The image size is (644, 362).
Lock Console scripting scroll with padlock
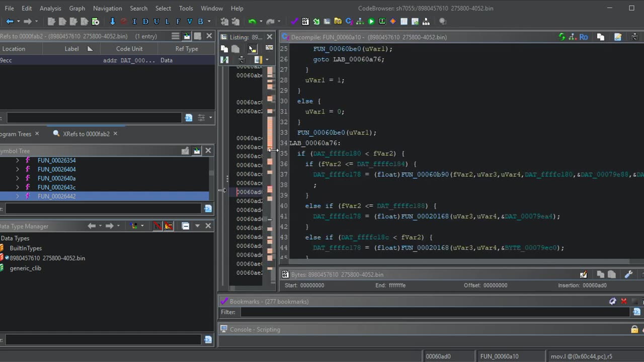click(634, 329)
